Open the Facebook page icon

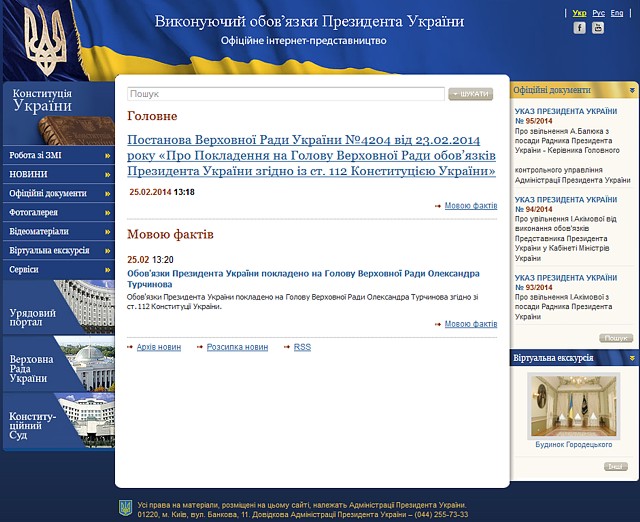pos(579,28)
